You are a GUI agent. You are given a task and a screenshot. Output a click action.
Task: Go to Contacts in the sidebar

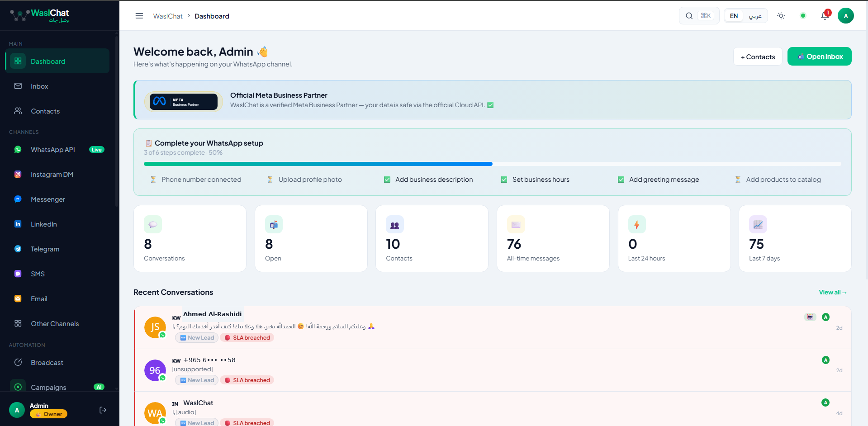(57, 111)
